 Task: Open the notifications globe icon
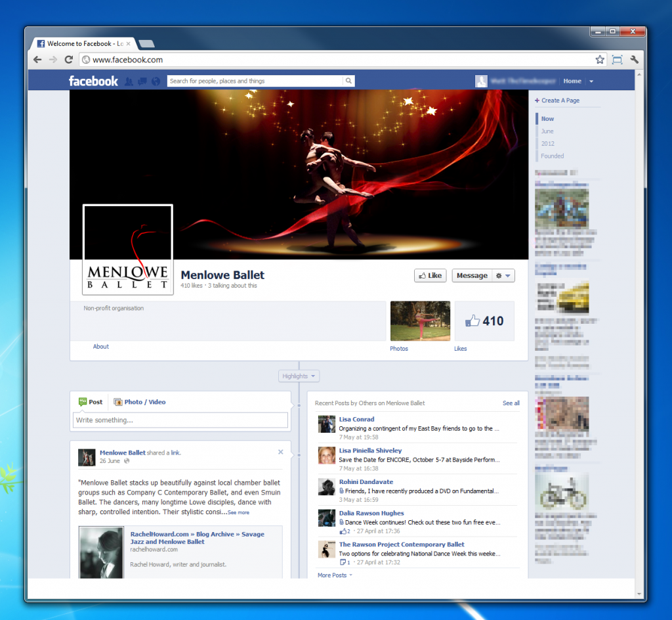point(156,81)
